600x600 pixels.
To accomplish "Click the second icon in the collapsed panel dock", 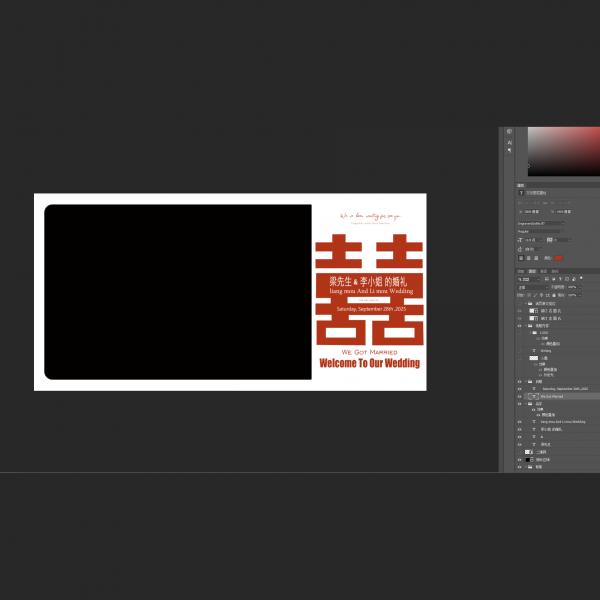I will (x=509, y=143).
